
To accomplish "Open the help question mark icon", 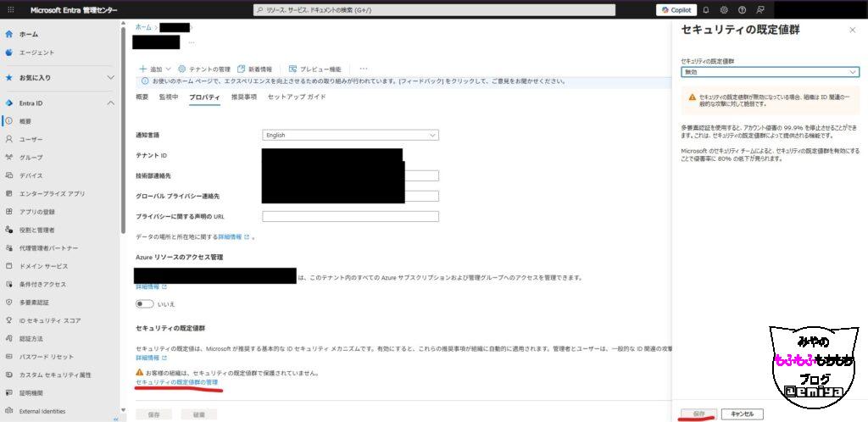I will click(742, 10).
